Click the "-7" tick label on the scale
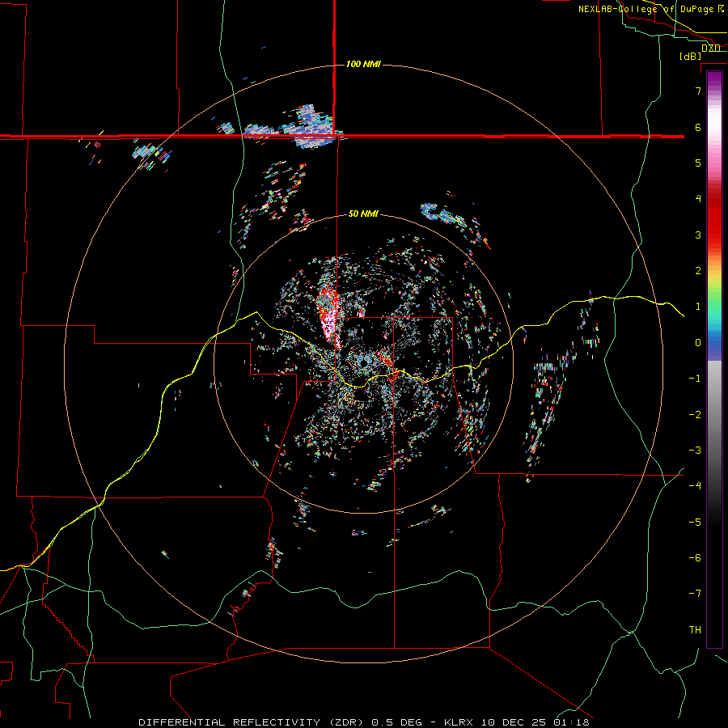 point(695,594)
